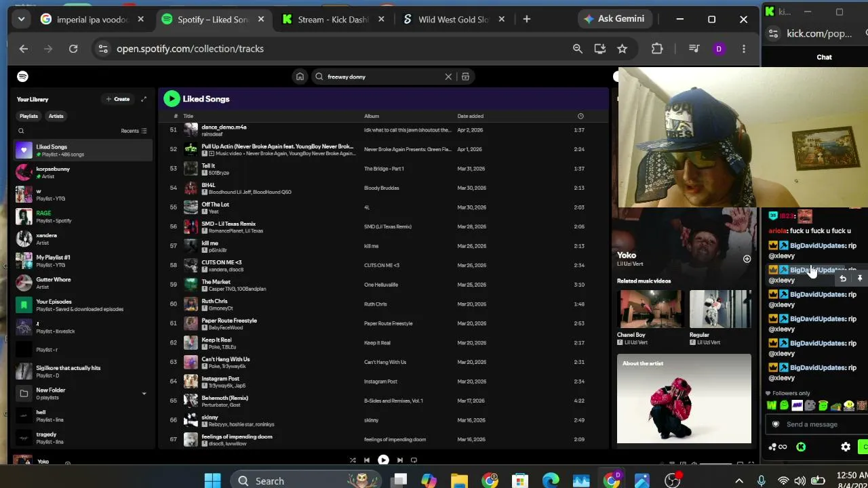This screenshot has width=868, height=488.
Task: Sort tracks by Date added column
Action: pyautogui.click(x=471, y=116)
